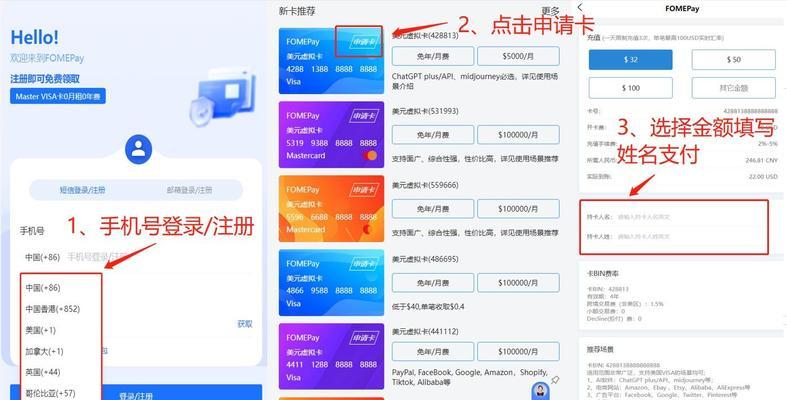This screenshot has width=787, height=400.
Task: Click the 246.81 CNY amount value
Action: pos(761,161)
